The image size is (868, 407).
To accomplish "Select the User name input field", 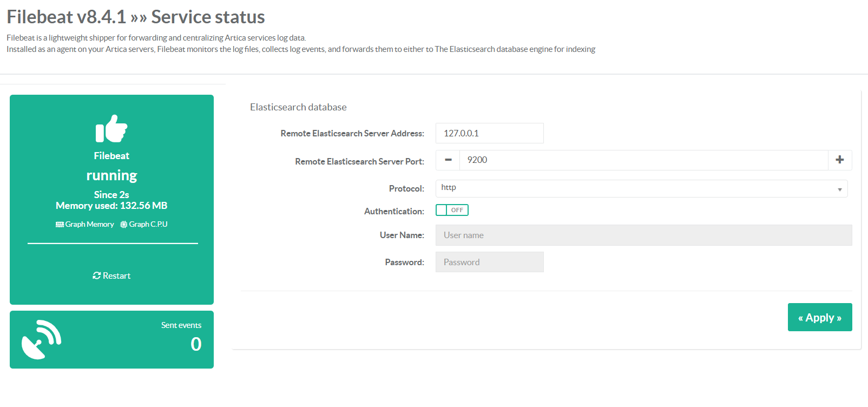I will point(643,235).
